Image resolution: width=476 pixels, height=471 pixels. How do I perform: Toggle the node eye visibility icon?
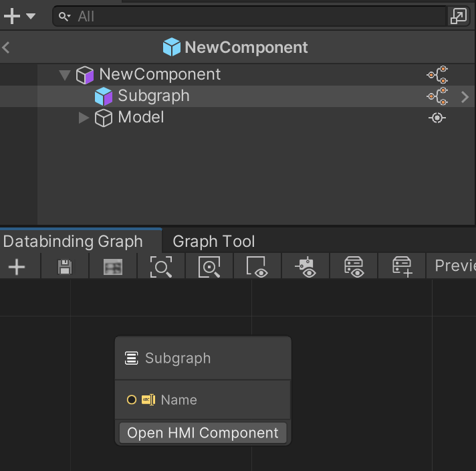[x=306, y=267]
